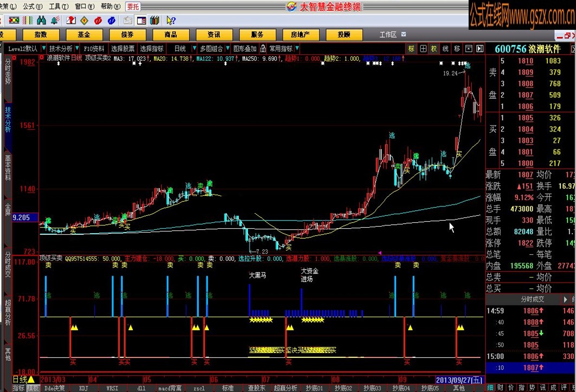This screenshot has height=392, width=576.
Task: Click the binoculars search icon
Action: (41, 21)
